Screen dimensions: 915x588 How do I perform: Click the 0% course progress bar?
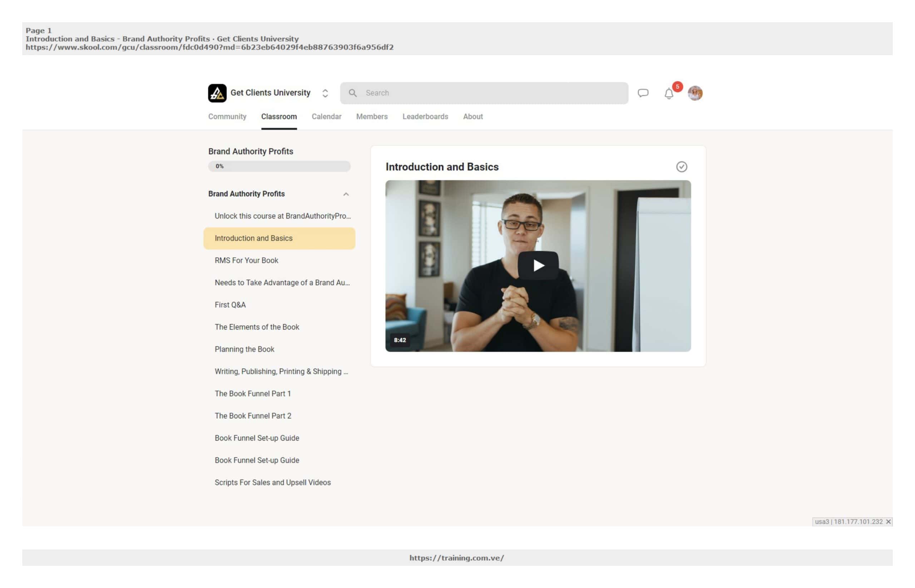(x=279, y=166)
